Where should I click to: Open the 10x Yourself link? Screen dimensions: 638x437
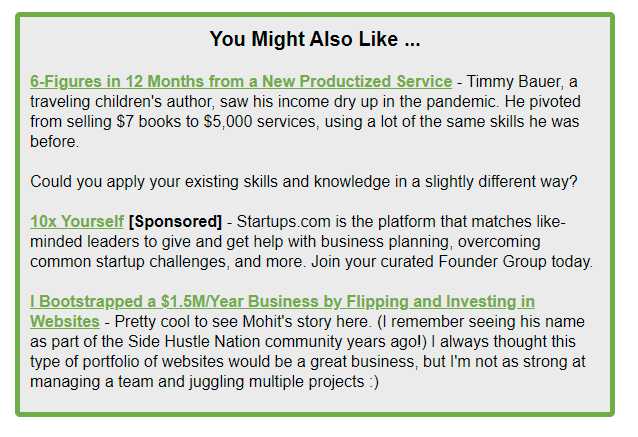click(77, 221)
